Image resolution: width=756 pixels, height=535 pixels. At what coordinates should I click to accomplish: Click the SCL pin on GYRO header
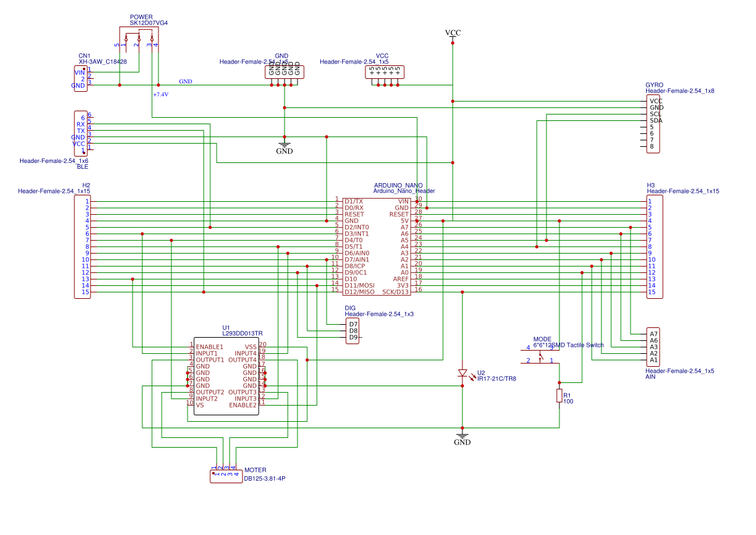(x=656, y=115)
